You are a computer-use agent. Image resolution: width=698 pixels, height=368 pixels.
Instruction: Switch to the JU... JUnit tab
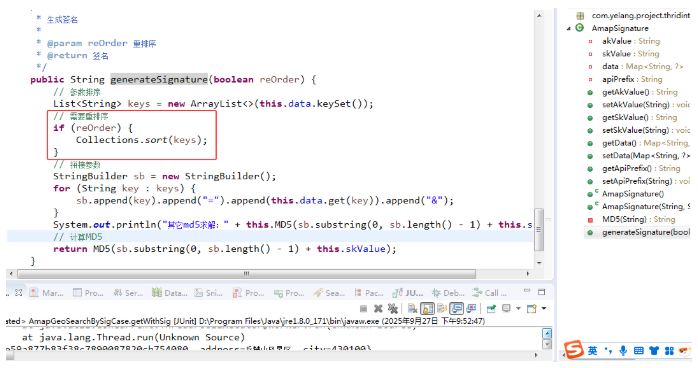(408, 293)
